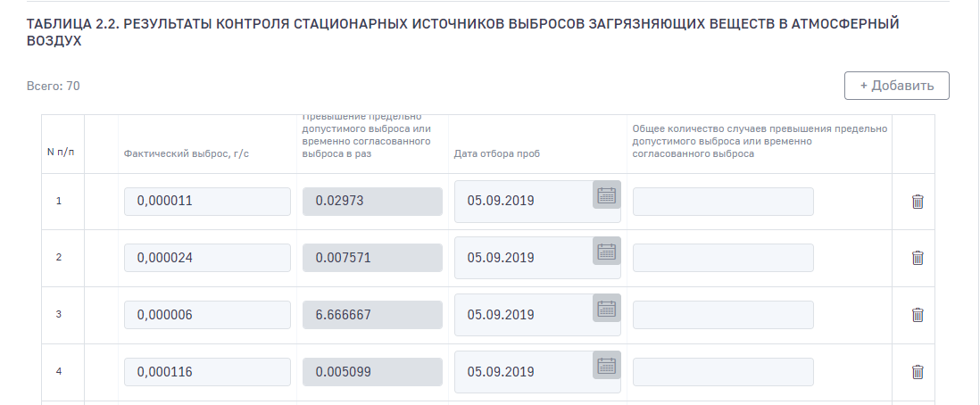Delete row 3 with trash icon

point(917,315)
